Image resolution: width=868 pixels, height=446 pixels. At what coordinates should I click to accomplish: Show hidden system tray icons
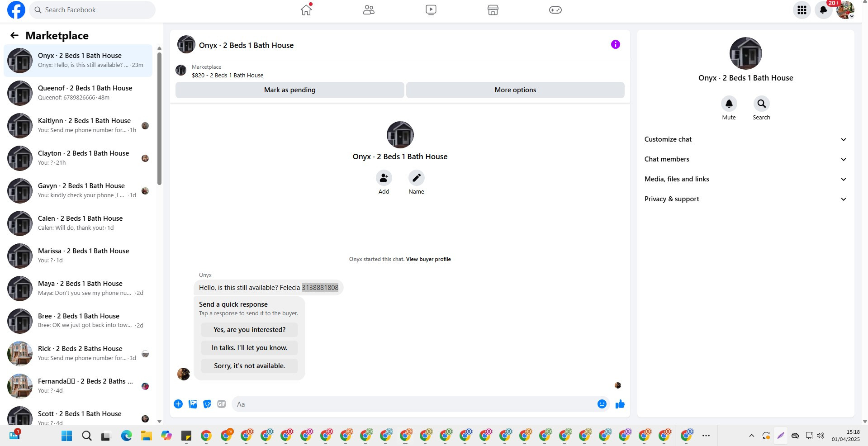tap(752, 436)
